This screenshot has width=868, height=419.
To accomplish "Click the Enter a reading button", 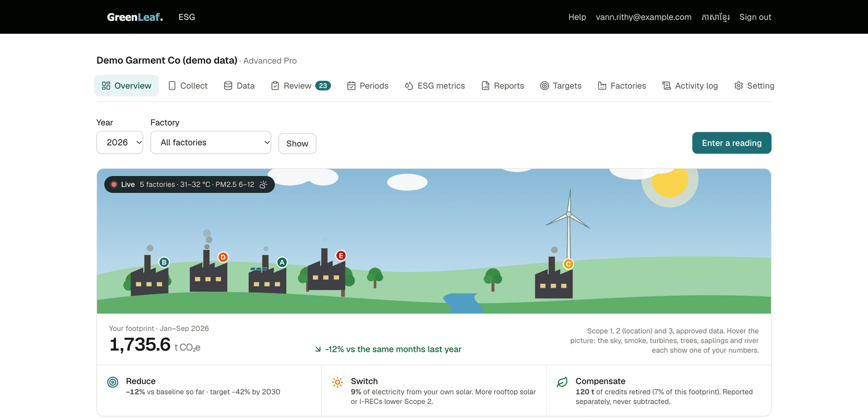I will [732, 143].
